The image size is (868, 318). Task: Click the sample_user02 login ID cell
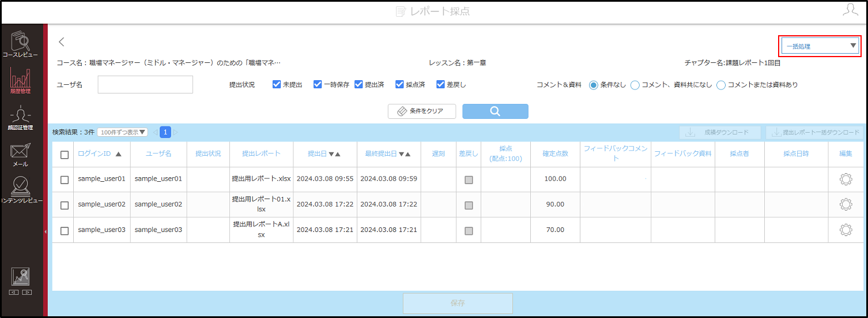click(x=101, y=204)
